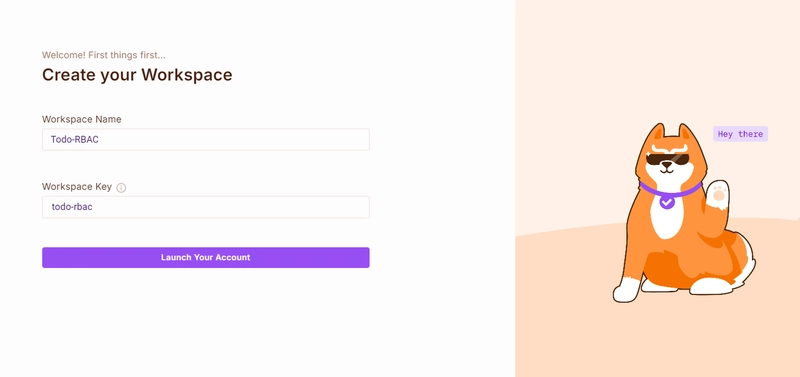Screen dimensions: 800x377
Task: Click the 'Welcome! First things first...' text
Action: pos(104,55)
